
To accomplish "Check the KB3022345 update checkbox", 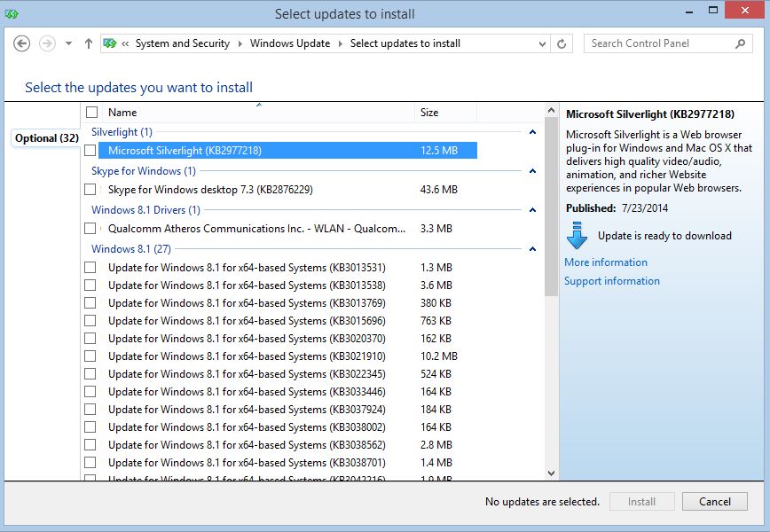I will click(90, 374).
